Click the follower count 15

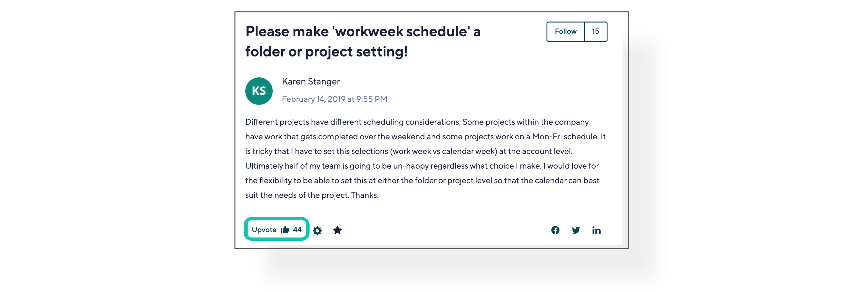(x=595, y=31)
